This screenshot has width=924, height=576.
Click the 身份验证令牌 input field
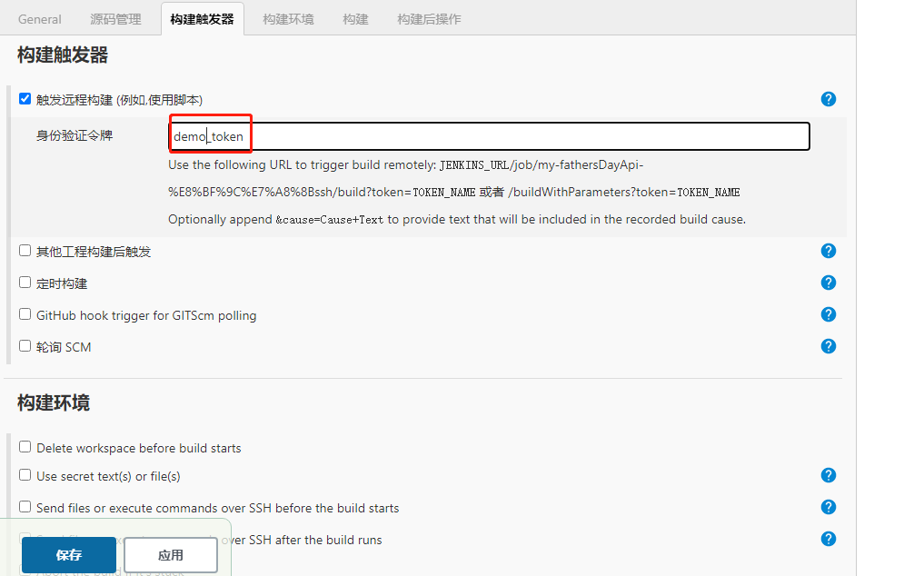(527, 136)
